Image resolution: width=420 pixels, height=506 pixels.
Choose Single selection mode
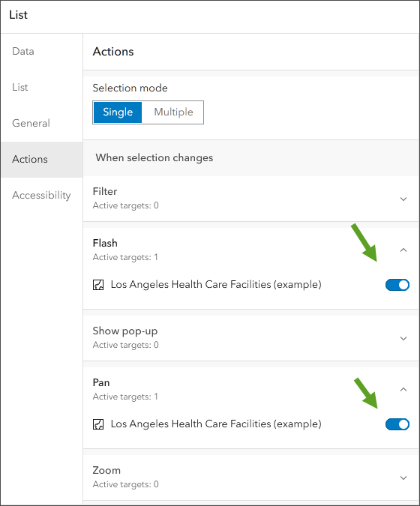[118, 112]
